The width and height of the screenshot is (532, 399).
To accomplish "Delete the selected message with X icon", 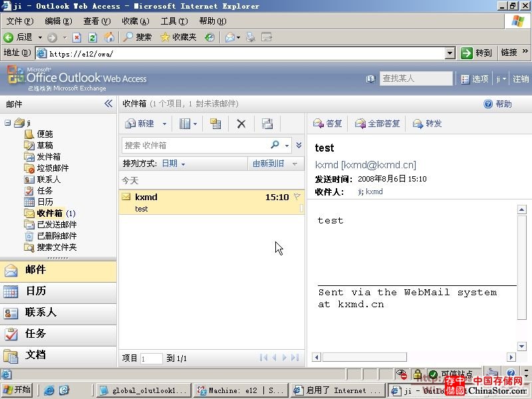I will tap(241, 124).
